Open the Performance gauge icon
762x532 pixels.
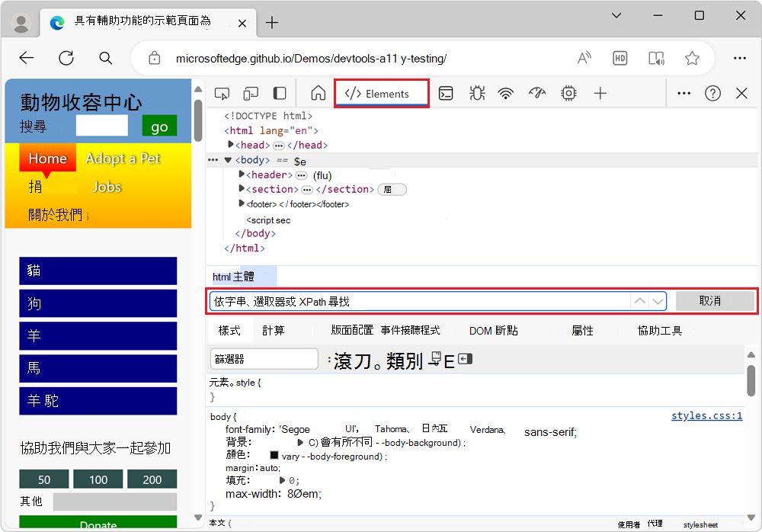click(536, 93)
